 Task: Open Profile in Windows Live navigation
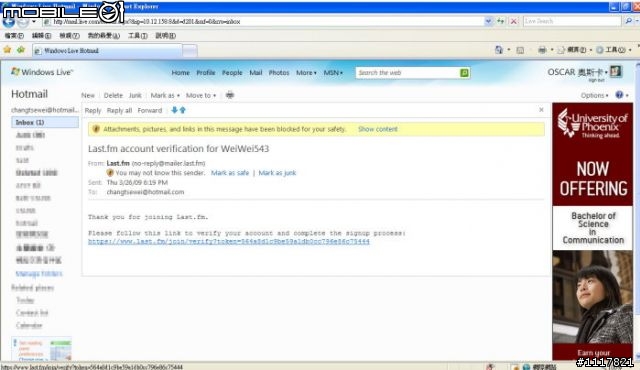pyautogui.click(x=206, y=73)
